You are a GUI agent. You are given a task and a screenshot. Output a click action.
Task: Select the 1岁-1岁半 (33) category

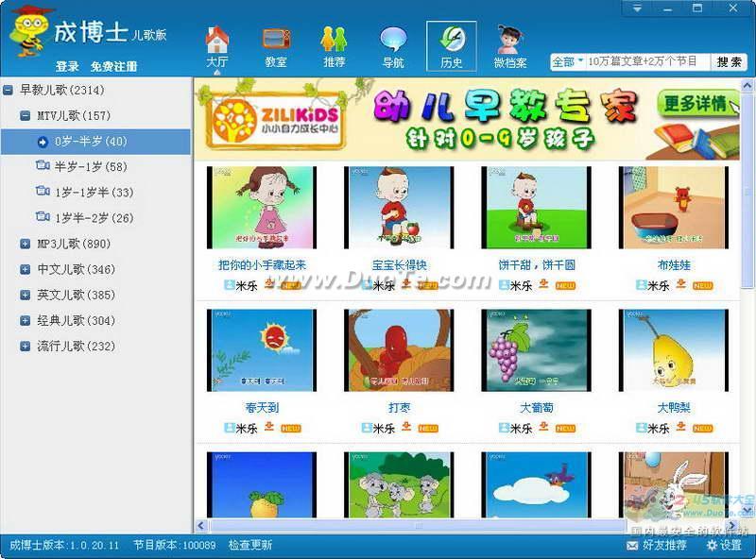click(x=96, y=193)
